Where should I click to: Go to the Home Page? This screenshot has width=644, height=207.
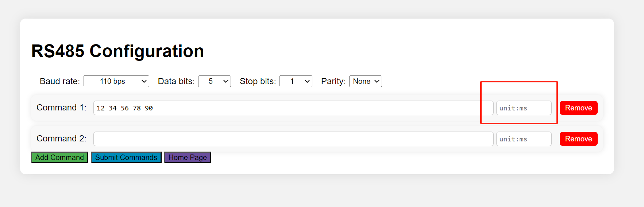pos(188,157)
